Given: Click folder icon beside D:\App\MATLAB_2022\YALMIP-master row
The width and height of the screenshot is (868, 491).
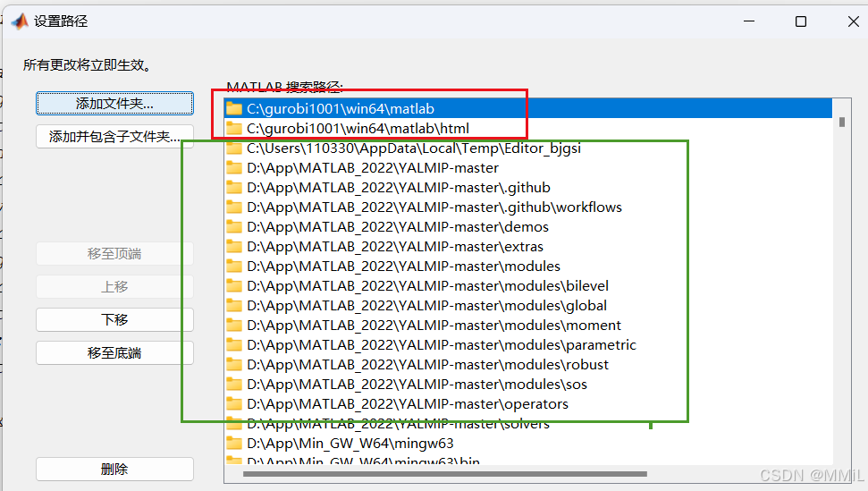Looking at the screenshot, I should click(x=234, y=168).
